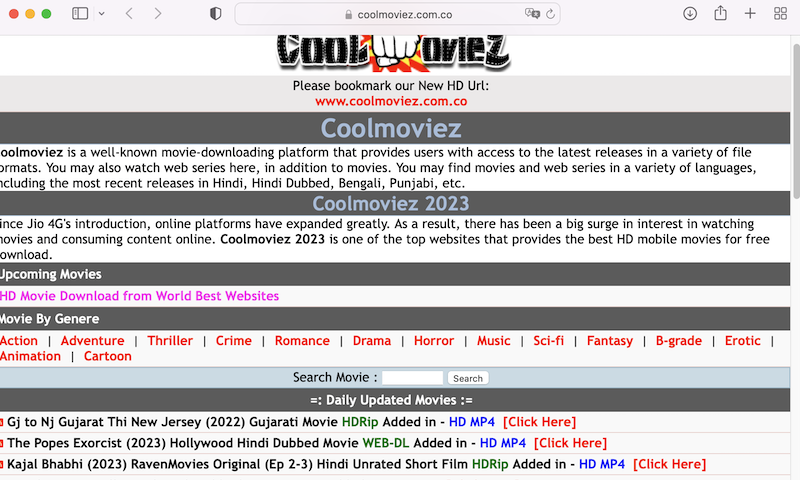Click the coolmoviez.com.co address bar

pyautogui.click(x=397, y=14)
